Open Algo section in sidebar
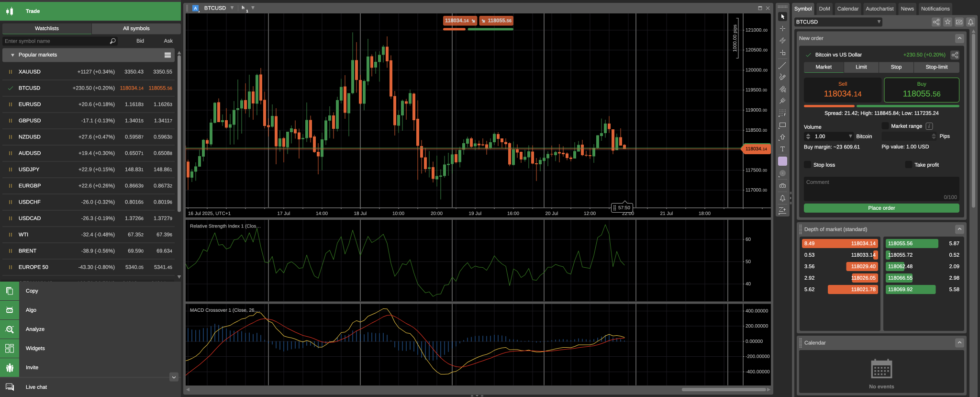 pyautogui.click(x=90, y=310)
